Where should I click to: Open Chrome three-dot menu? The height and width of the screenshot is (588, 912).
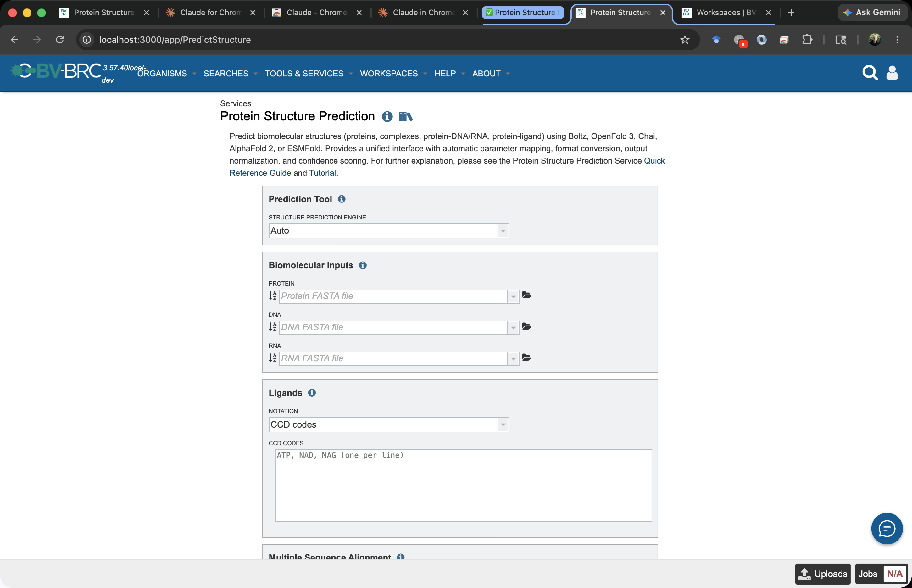(897, 40)
